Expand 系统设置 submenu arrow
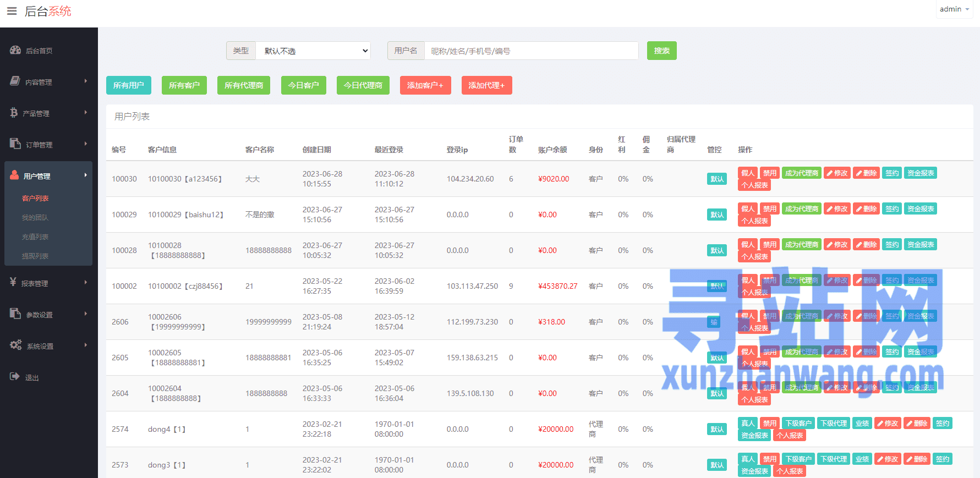 [86, 345]
